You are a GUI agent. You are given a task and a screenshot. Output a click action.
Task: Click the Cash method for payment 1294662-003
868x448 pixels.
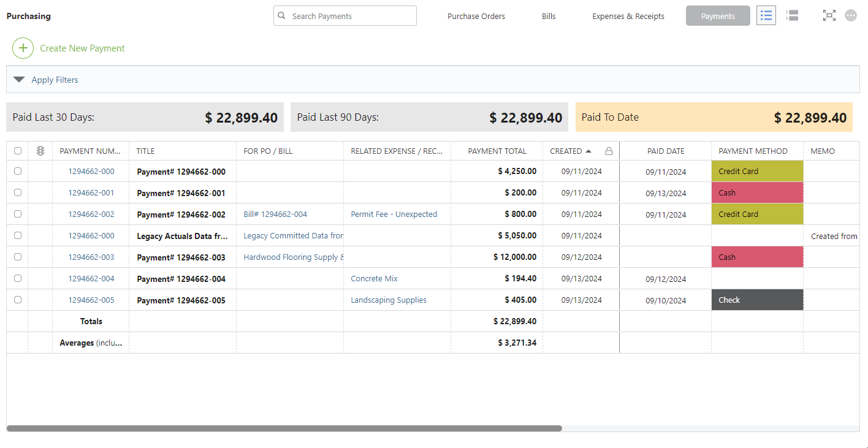coord(757,257)
